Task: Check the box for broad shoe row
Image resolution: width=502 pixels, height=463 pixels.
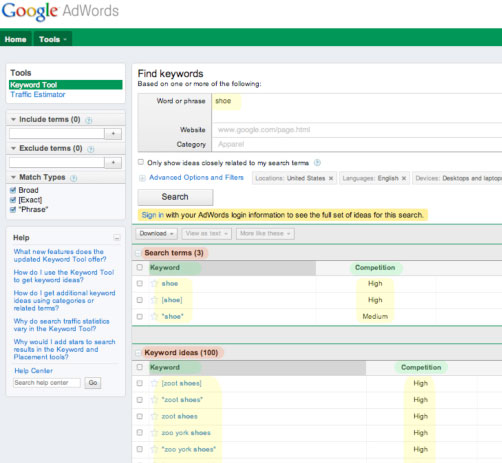Action: tap(140, 284)
